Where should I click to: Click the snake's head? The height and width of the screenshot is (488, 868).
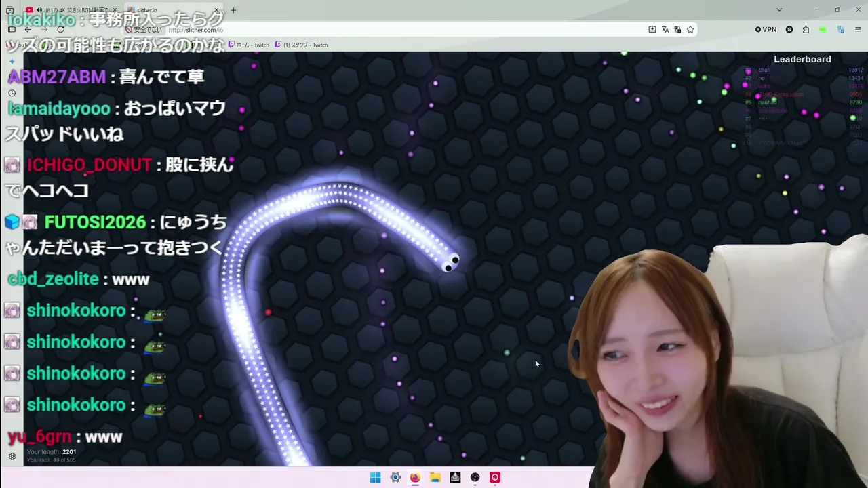click(x=450, y=262)
